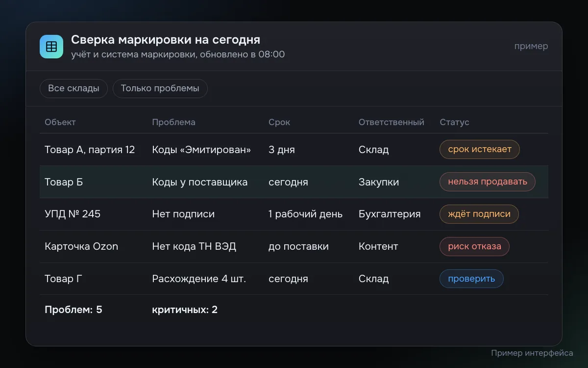Select the «Все склады» filter chip
The image size is (588, 368).
(x=73, y=88)
